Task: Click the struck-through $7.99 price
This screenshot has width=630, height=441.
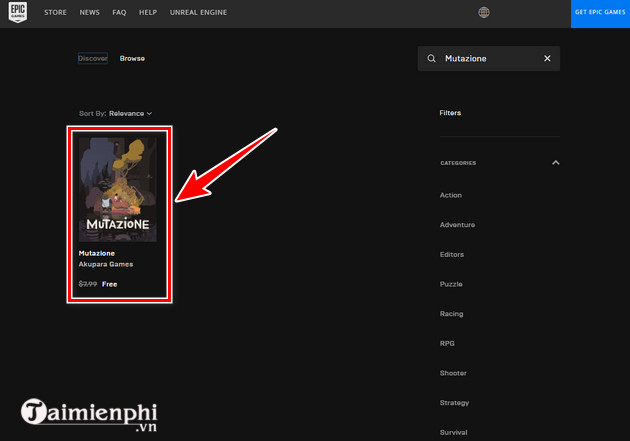Action: [x=88, y=284]
